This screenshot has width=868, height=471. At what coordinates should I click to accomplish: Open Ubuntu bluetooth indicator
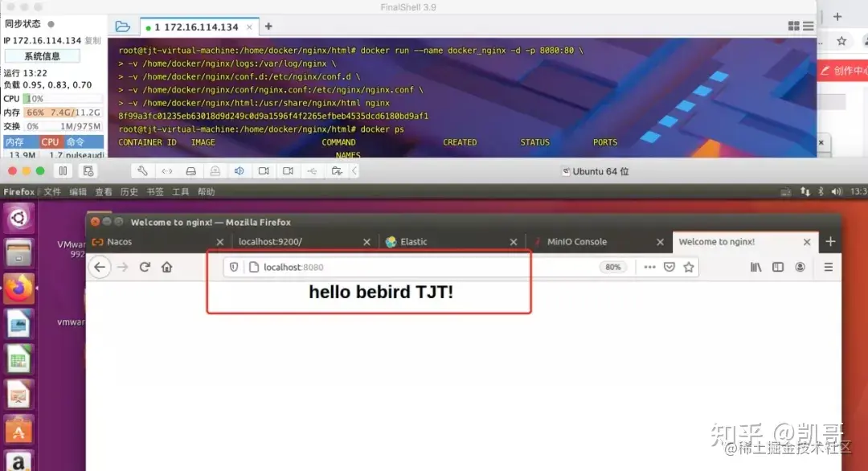coord(821,191)
